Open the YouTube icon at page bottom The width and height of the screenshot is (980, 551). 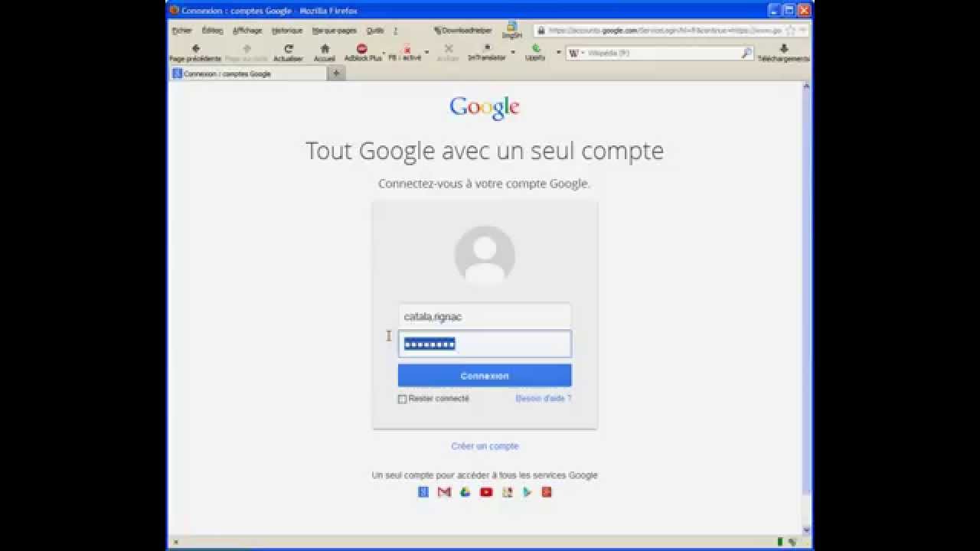[x=485, y=492]
